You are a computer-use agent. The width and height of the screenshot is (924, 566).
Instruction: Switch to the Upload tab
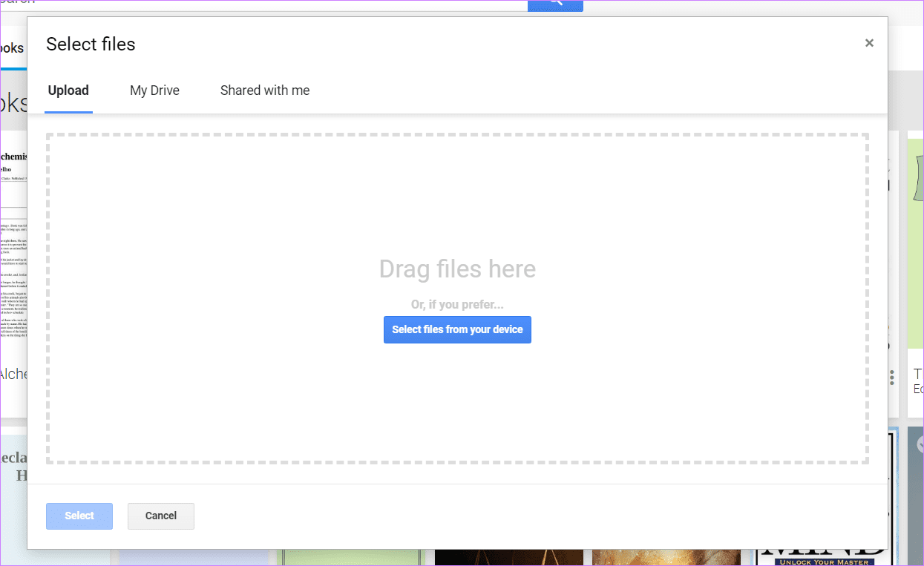coord(68,91)
